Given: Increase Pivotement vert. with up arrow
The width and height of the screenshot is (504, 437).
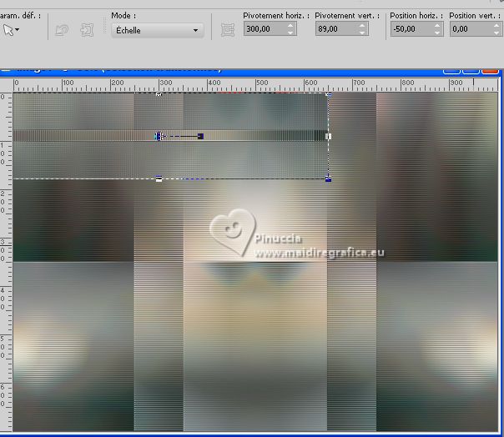Looking at the screenshot, I should [362, 26].
